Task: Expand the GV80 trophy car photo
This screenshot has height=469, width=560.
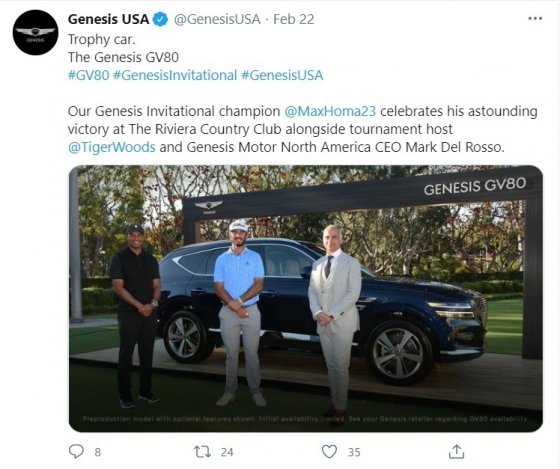Action: pyautogui.click(x=306, y=299)
